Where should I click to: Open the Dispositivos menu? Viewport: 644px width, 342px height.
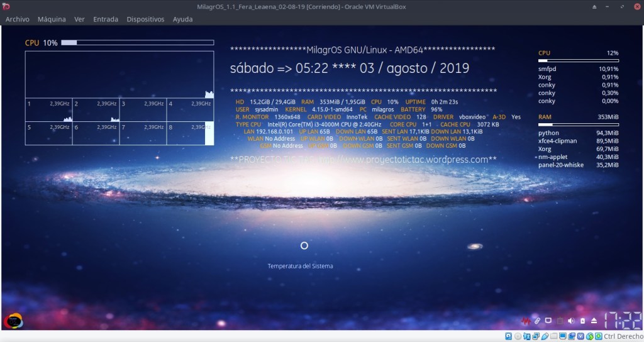click(145, 19)
